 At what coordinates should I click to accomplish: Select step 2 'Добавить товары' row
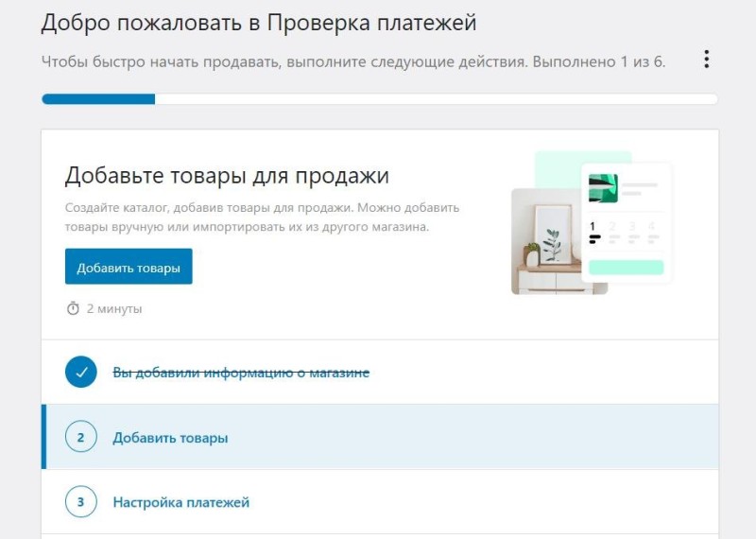(380, 437)
